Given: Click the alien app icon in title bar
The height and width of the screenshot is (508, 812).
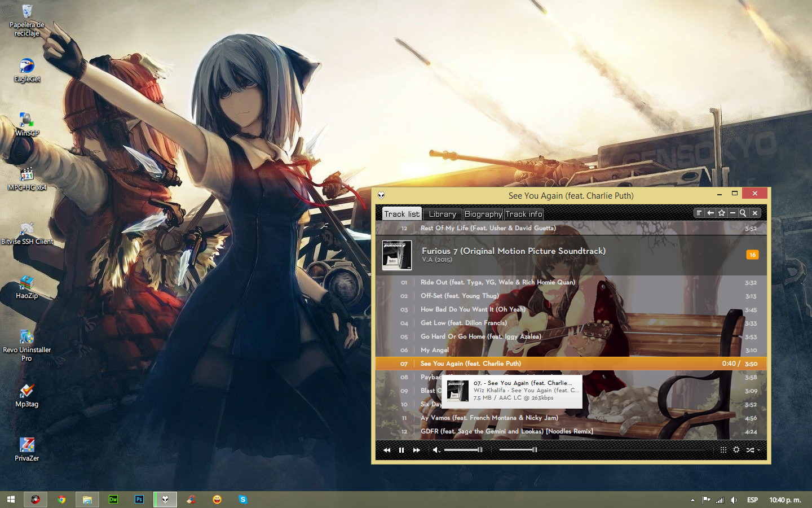Looking at the screenshot, I should point(381,195).
